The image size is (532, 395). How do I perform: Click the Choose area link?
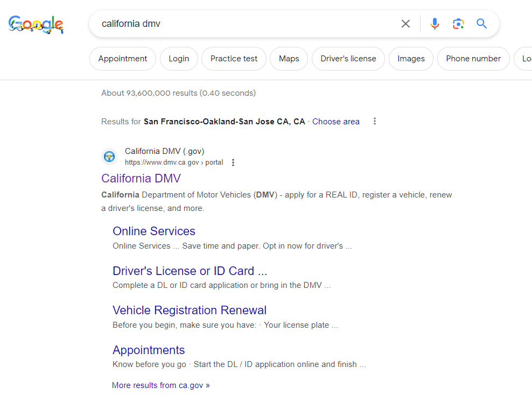tap(336, 122)
